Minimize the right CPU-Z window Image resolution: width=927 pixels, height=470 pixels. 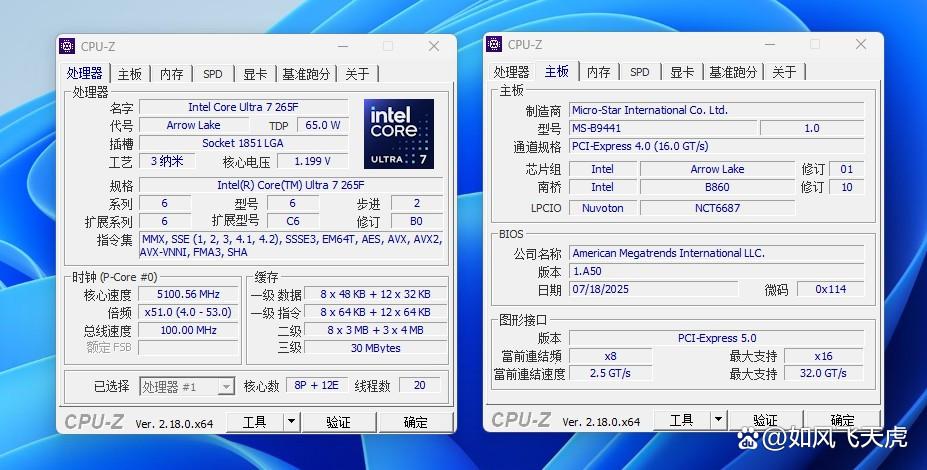click(x=770, y=44)
